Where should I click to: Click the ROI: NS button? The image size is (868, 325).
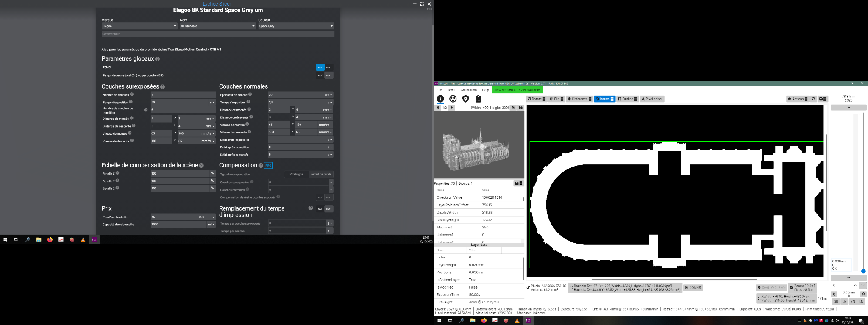point(693,288)
